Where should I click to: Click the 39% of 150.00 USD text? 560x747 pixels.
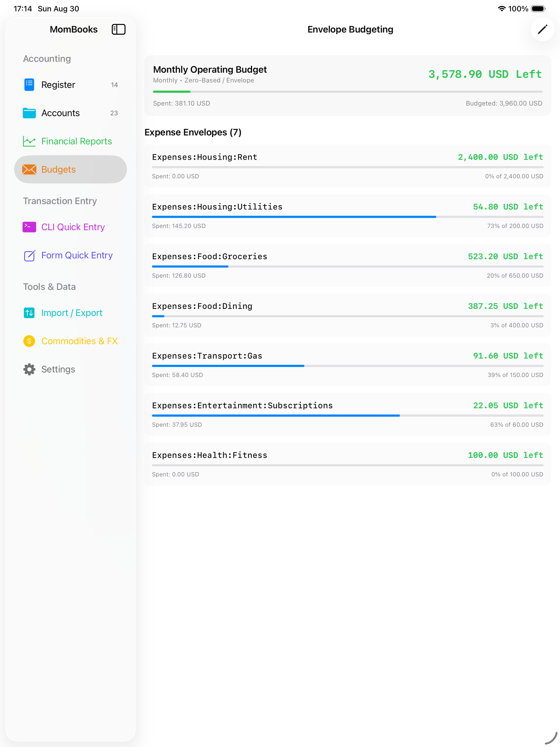click(x=515, y=375)
